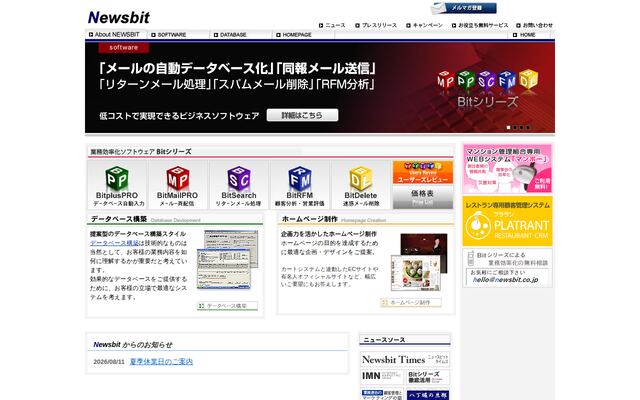
Task: Click the データベース構築 section heading
Action: [119, 219]
